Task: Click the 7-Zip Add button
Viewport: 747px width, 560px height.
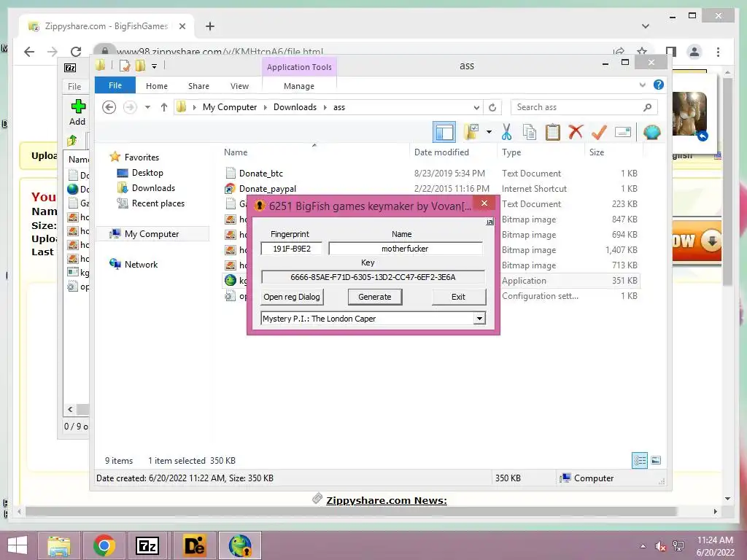Action: pos(77,112)
